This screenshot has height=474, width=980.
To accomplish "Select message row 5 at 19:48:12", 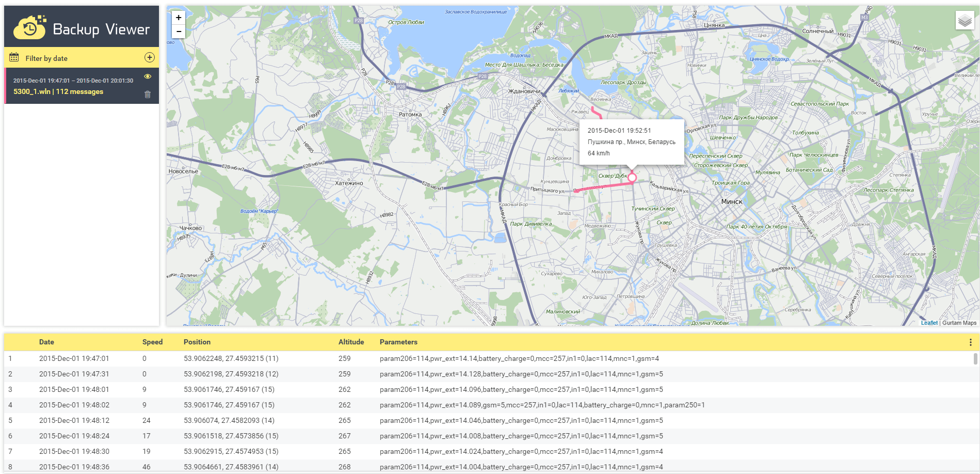I will (x=74, y=420).
